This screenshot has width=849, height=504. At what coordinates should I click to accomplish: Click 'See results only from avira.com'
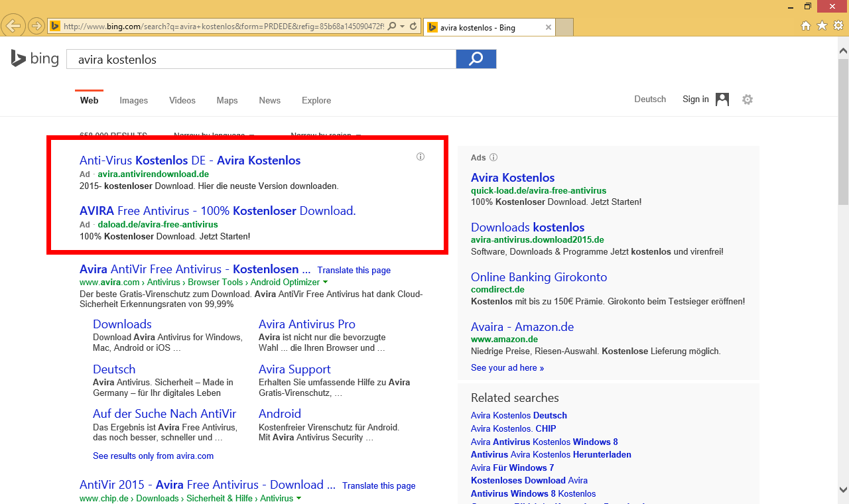coord(153,456)
